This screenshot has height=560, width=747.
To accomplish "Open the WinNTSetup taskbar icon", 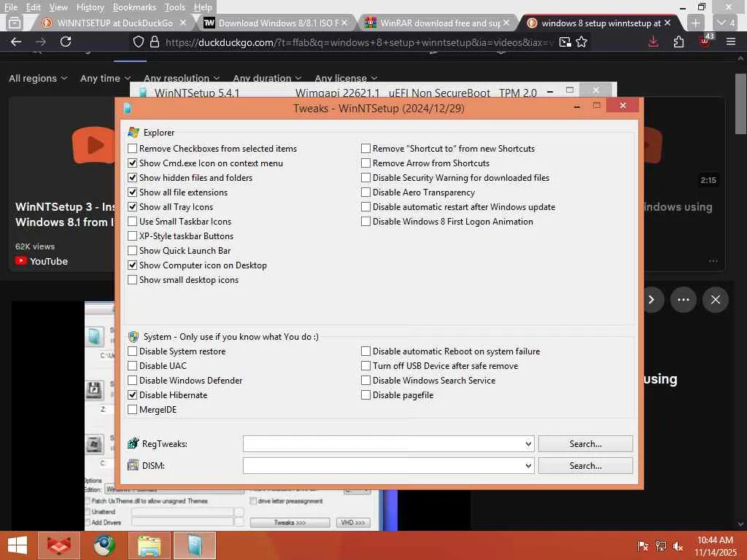I will pos(194,545).
